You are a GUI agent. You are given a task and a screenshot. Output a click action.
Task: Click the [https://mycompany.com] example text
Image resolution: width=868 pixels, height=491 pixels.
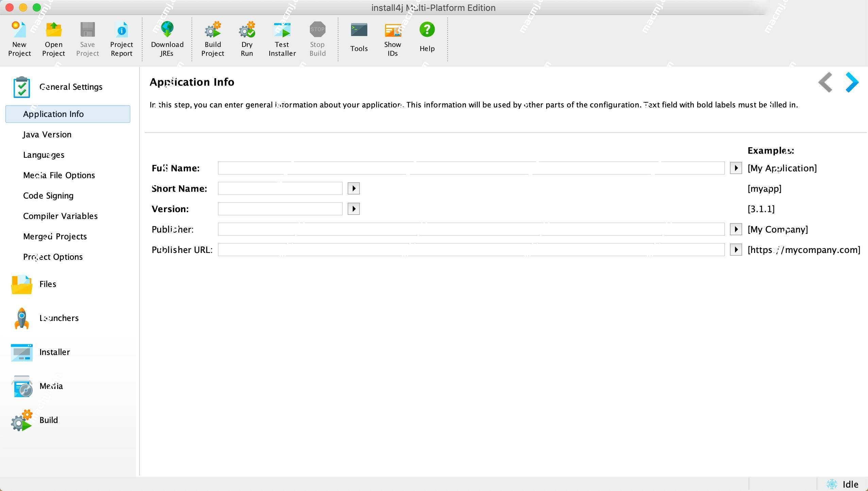(x=804, y=250)
